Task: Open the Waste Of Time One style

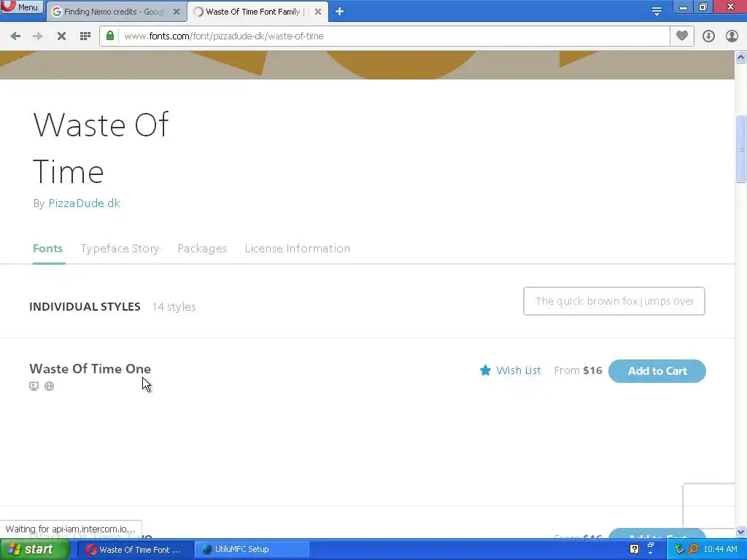Action: (90, 369)
